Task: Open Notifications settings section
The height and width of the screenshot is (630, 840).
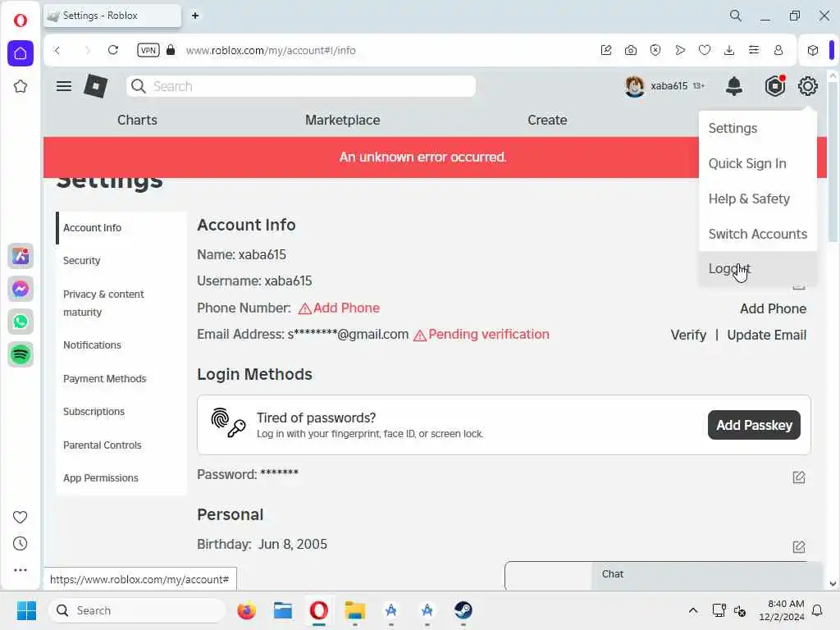Action: [121, 345]
